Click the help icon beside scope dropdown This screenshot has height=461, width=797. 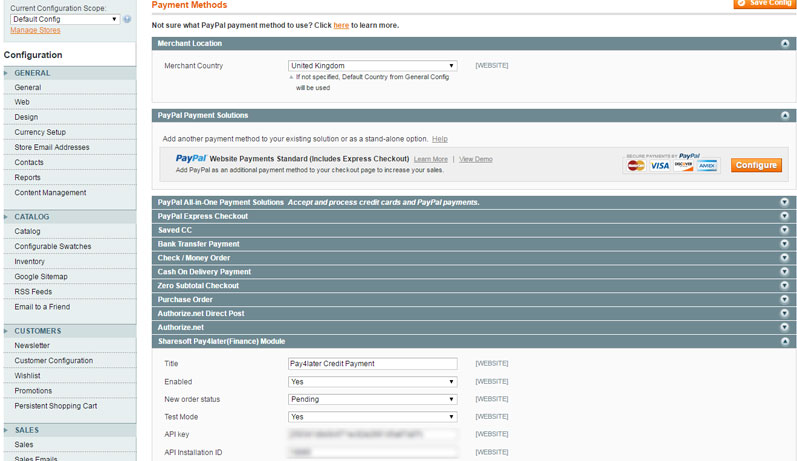coord(127,19)
